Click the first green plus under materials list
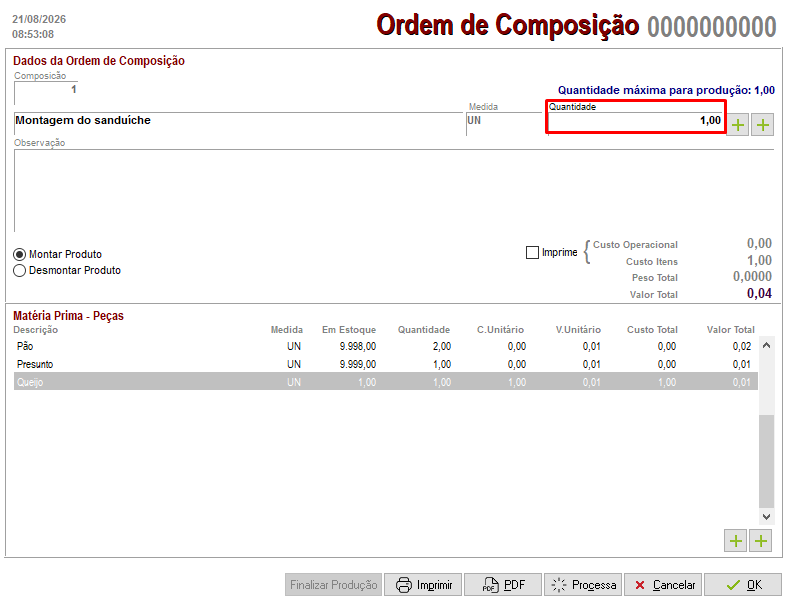The width and height of the screenshot is (789, 607). 736,541
